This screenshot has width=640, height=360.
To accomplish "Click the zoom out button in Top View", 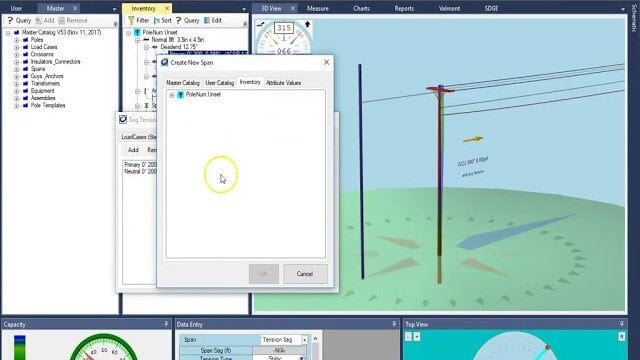I will coord(409,337).
